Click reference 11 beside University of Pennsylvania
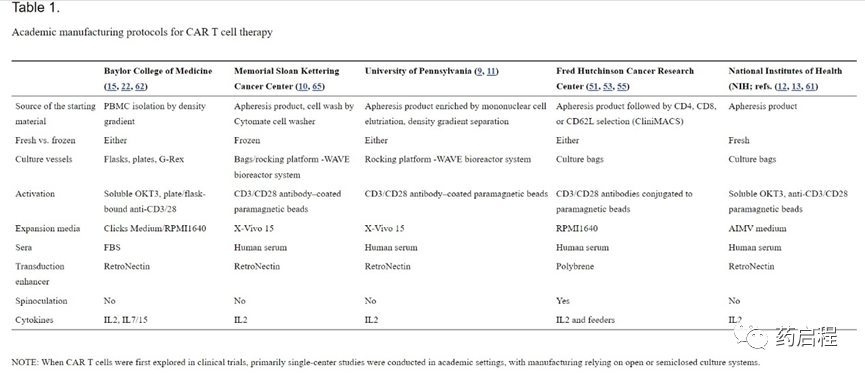This screenshot has width=865, height=374. 492,71
